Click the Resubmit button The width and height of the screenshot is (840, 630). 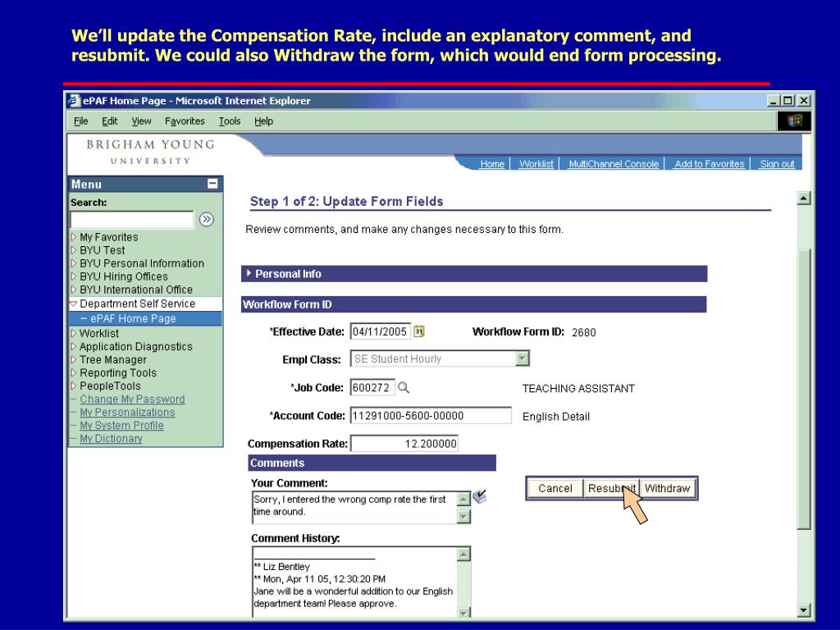point(611,488)
